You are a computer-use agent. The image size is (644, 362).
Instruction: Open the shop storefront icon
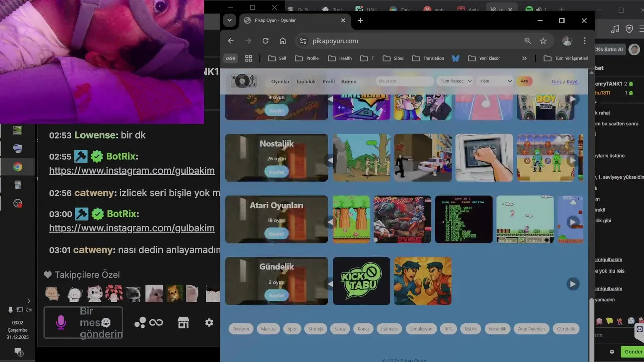183,323
